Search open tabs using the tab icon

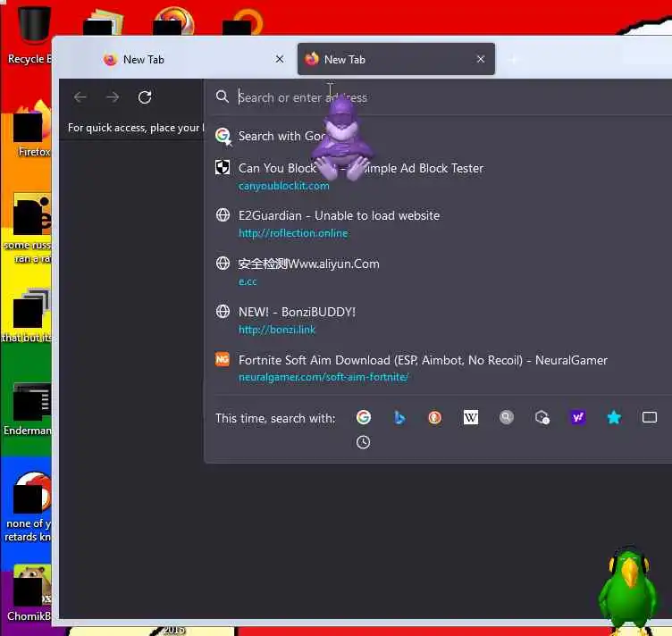pos(650,417)
